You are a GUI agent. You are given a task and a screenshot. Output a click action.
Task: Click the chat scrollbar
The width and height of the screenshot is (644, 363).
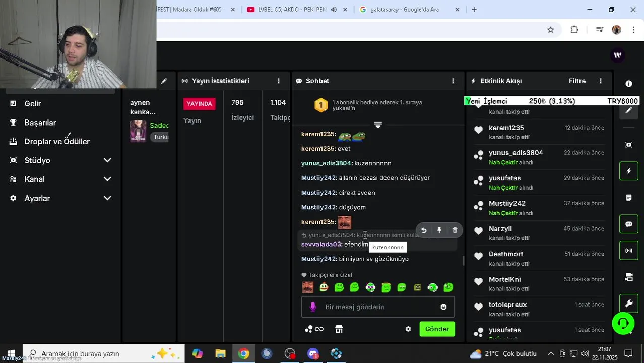[464, 261]
